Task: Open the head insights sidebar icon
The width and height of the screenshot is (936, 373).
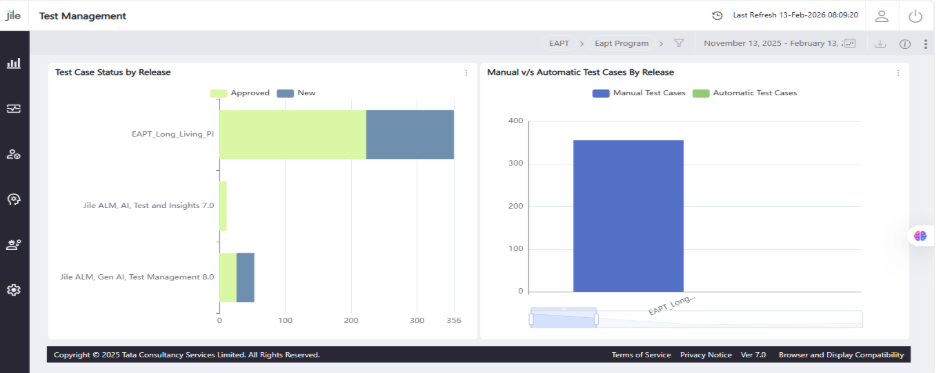Action: click(x=14, y=199)
